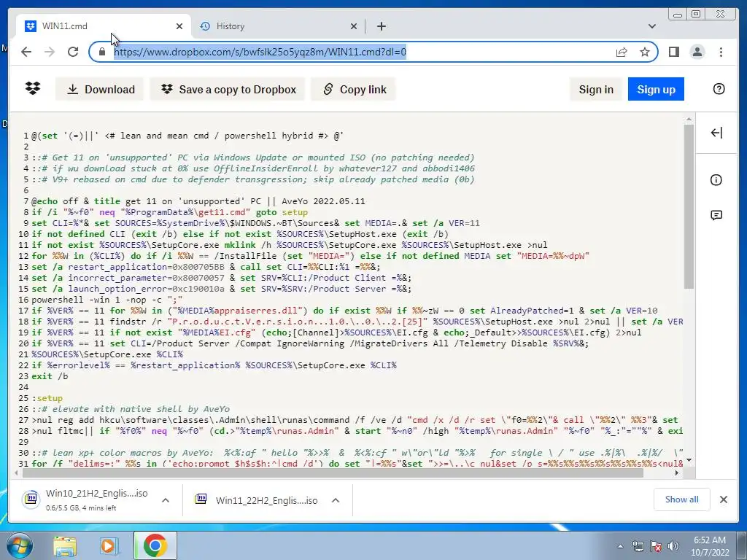Click the Sign up button

click(656, 89)
